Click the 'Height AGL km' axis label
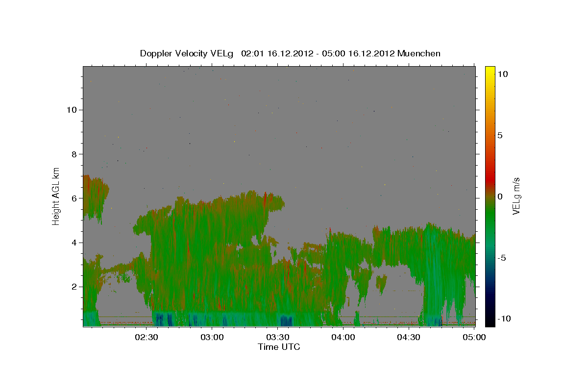The height and width of the screenshot is (392, 588). tap(56, 196)
